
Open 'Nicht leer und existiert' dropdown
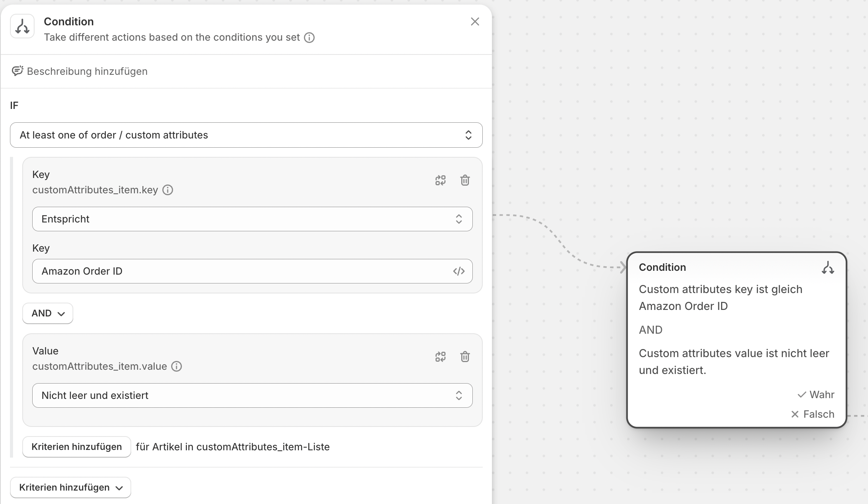(x=252, y=395)
